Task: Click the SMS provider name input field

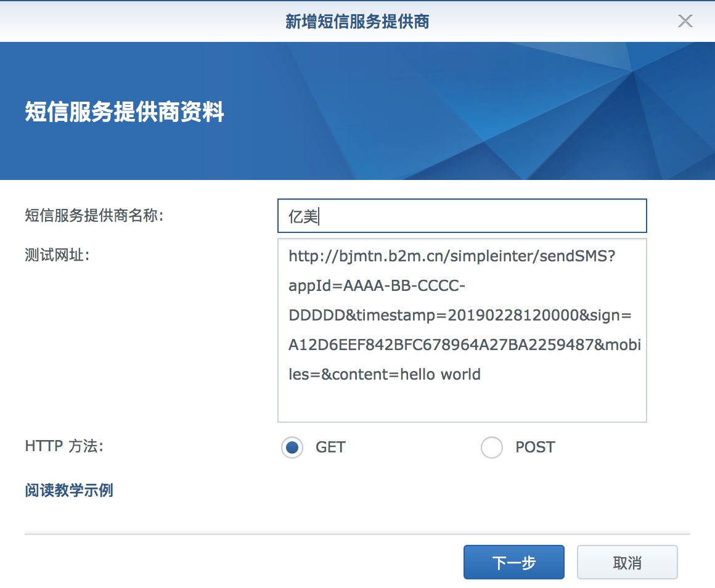Action: 462,216
